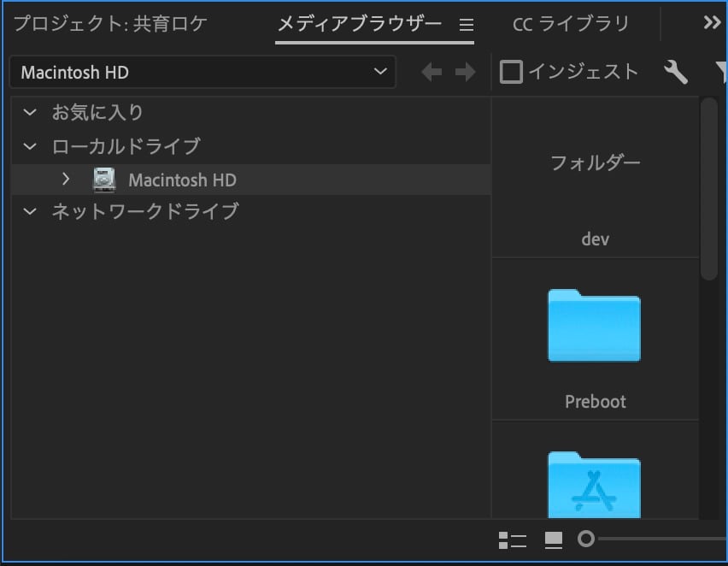The width and height of the screenshot is (728, 566).
Task: Click the フォルダー label
Action: pos(596,163)
